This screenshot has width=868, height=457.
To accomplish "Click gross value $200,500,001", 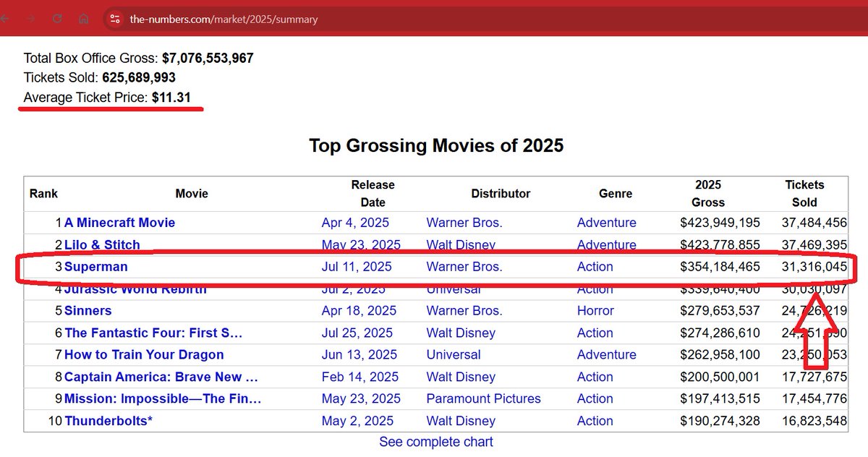I will [720, 377].
